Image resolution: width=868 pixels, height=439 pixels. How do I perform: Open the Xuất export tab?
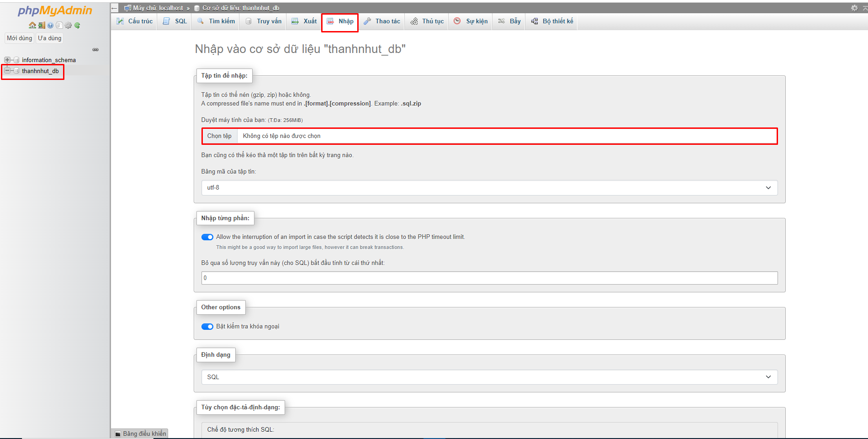click(x=304, y=21)
